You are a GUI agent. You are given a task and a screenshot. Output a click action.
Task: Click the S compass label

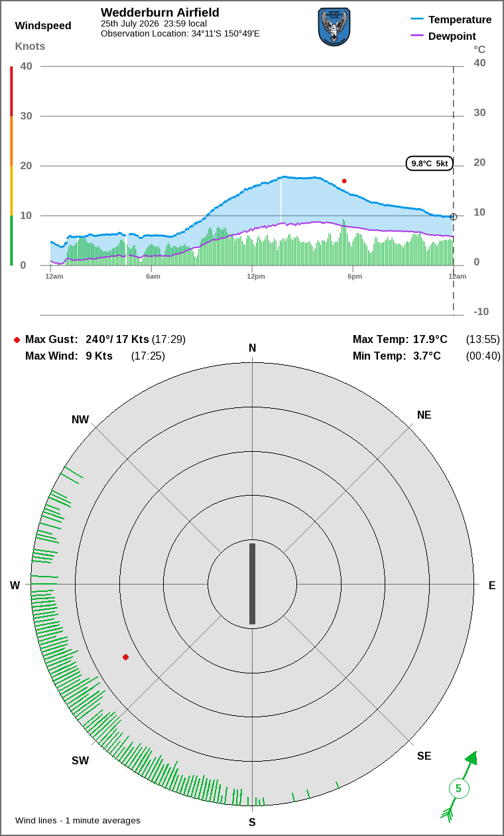[x=252, y=822]
